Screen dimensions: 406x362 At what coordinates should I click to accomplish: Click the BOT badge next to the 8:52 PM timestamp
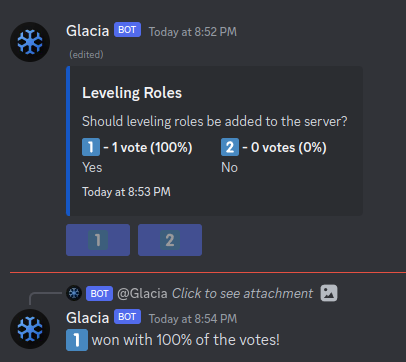point(127,30)
